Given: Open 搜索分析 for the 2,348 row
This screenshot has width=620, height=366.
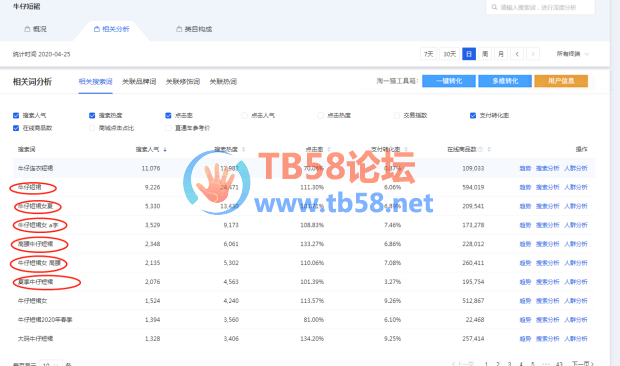Looking at the screenshot, I should (547, 244).
